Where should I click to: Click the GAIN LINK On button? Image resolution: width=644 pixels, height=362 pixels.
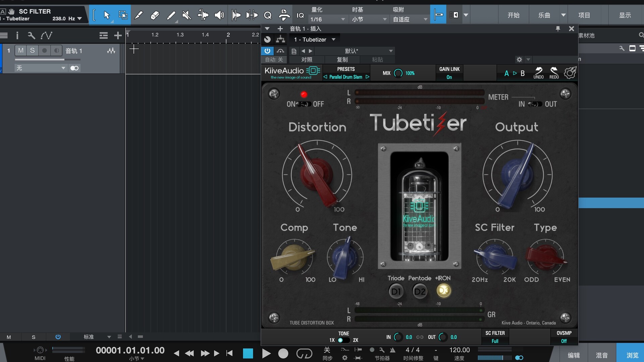coord(449,77)
